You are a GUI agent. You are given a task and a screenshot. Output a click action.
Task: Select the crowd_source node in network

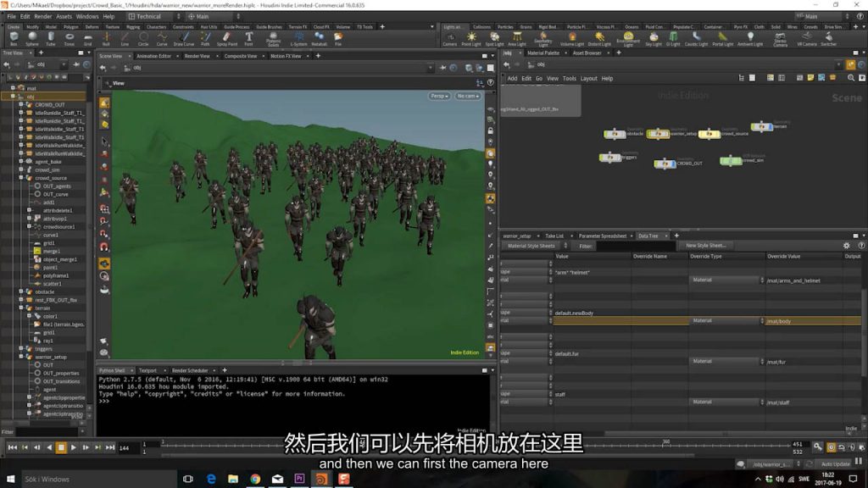[709, 134]
